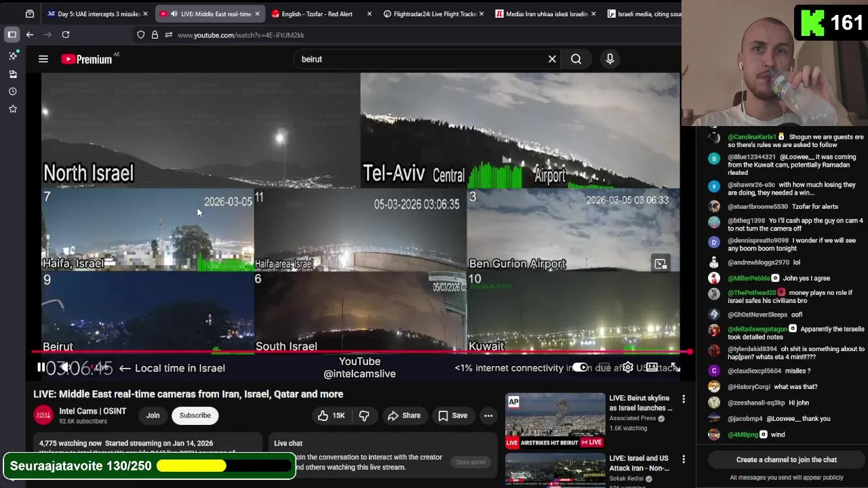Like the video with 15K thumbs up
Viewport: 868px width, 488px height.
click(x=332, y=415)
